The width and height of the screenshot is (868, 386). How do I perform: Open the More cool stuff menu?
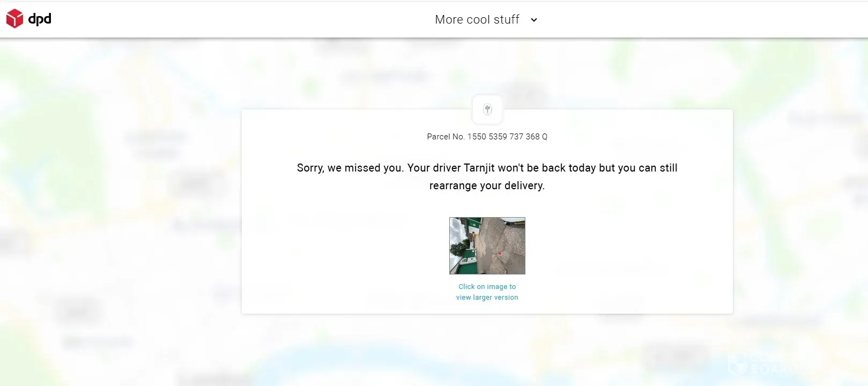point(477,20)
